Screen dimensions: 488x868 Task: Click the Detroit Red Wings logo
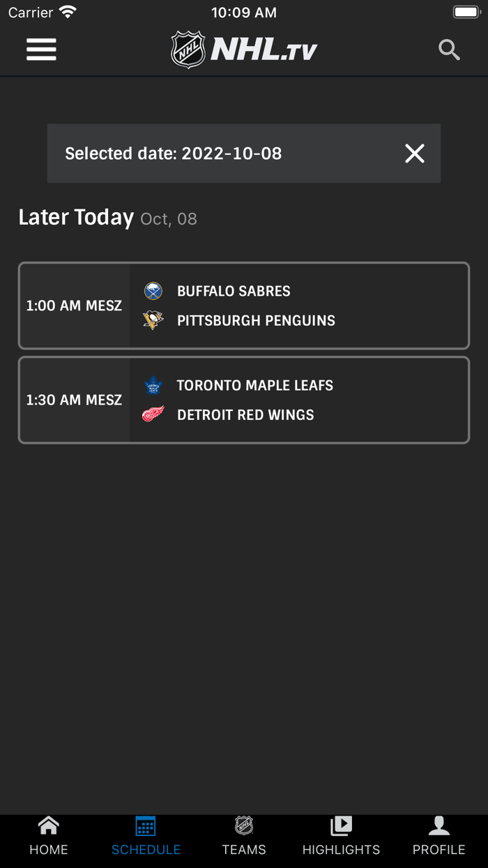click(x=153, y=414)
